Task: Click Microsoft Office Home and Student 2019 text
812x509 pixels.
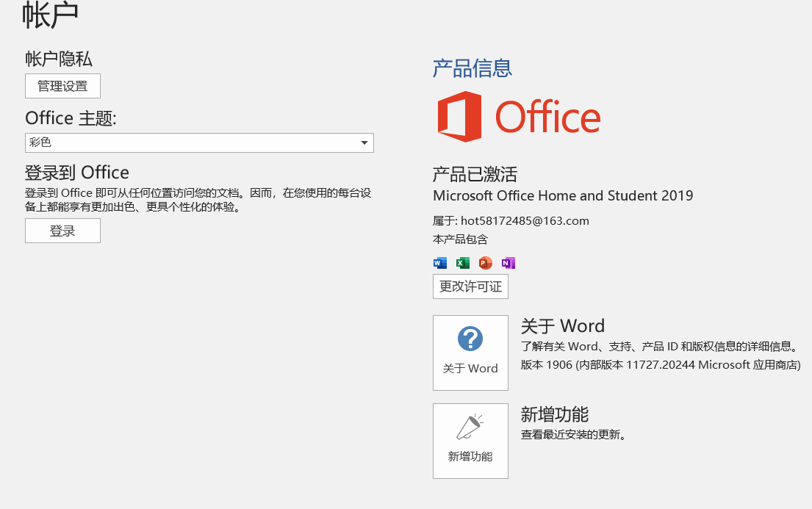Action: (x=563, y=195)
